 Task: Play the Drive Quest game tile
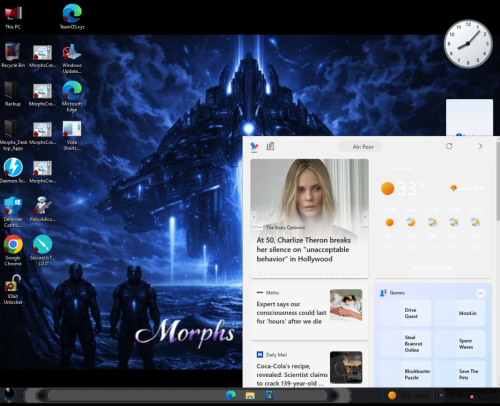pyautogui.click(x=405, y=313)
